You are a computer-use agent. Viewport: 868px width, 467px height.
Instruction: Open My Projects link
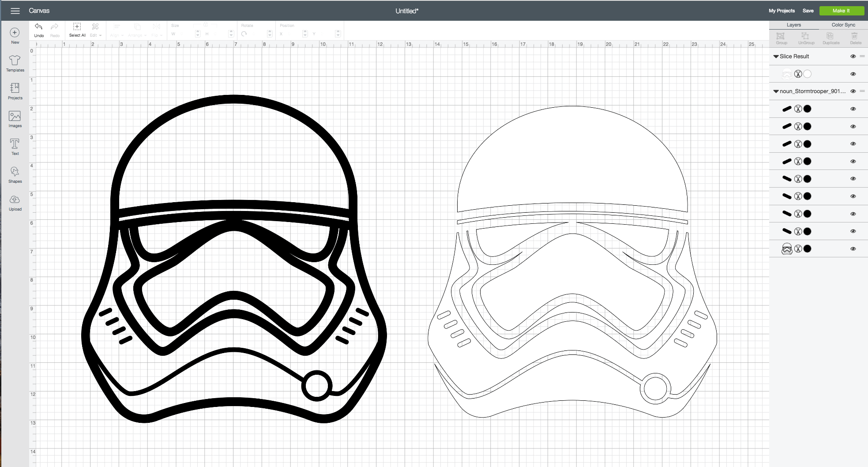click(782, 11)
